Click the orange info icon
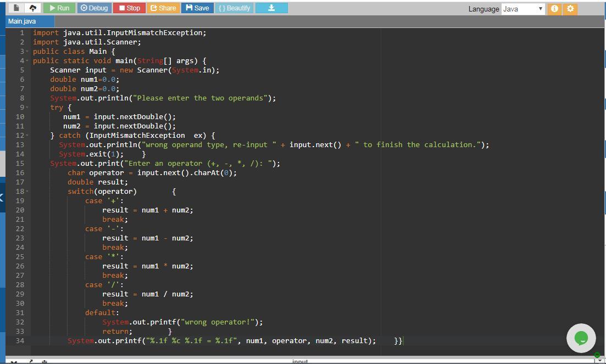The height and width of the screenshot is (364, 606). click(x=554, y=9)
